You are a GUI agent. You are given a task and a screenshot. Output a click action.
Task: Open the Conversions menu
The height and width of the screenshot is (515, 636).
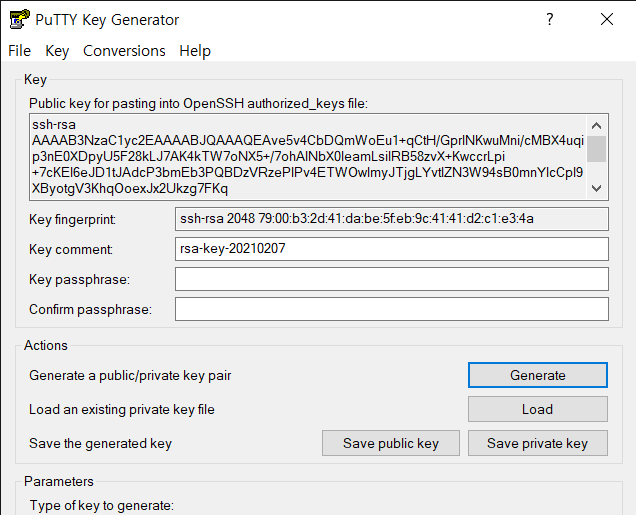124,51
